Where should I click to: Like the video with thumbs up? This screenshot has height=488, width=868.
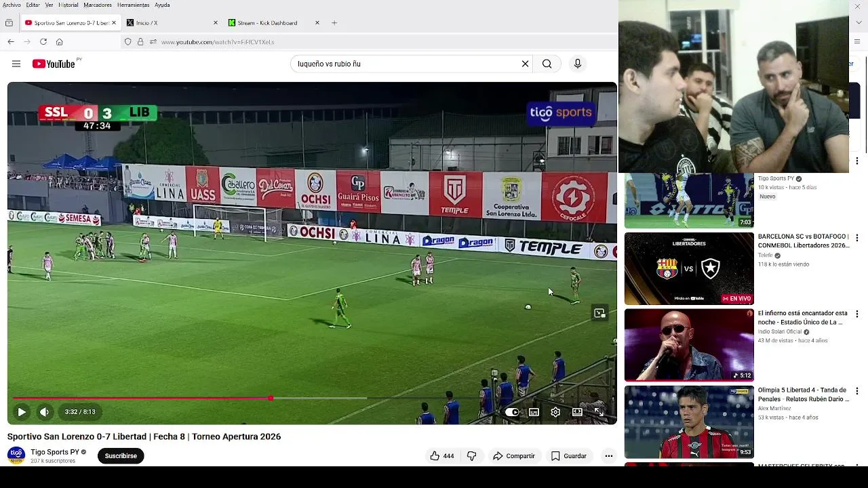coord(441,456)
